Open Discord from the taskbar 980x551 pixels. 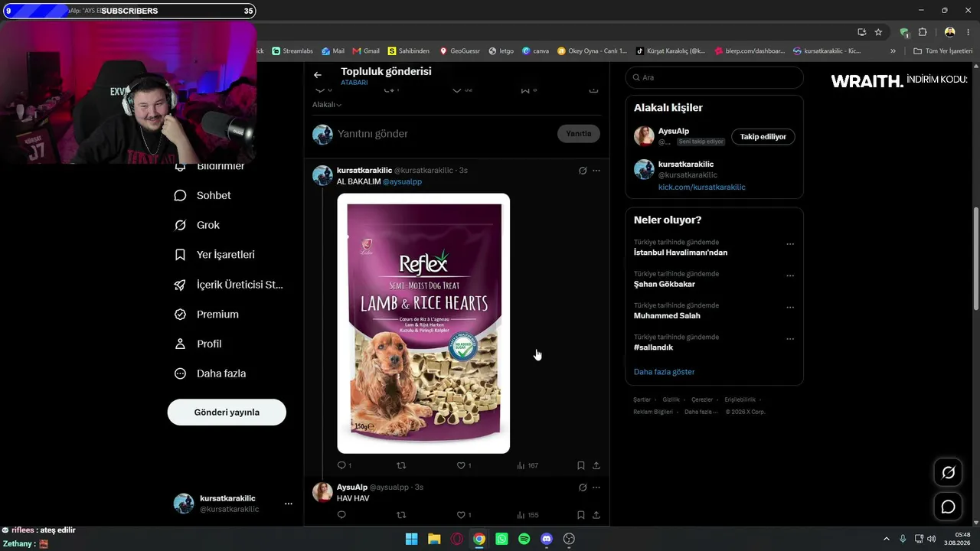pos(547,539)
